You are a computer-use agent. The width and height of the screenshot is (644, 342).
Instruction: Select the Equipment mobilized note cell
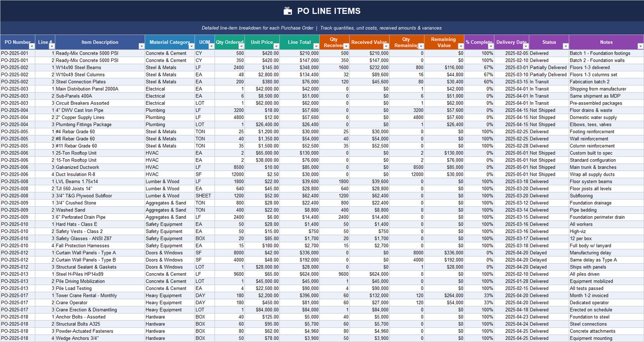(606, 281)
